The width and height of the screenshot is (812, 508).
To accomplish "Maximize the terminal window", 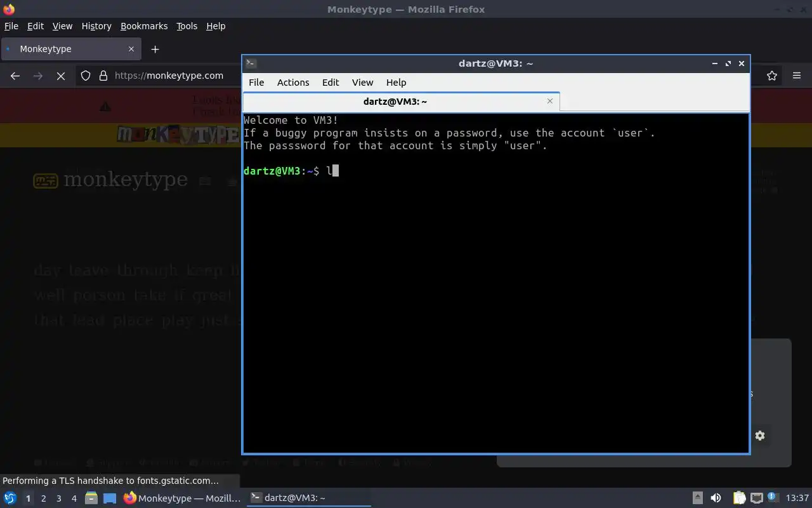I will [x=728, y=63].
